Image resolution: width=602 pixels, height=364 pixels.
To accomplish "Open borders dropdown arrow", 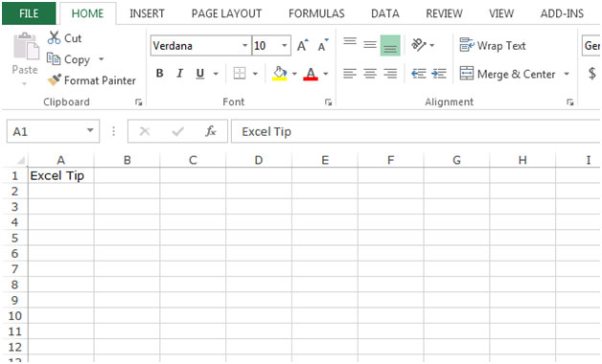I will point(255,73).
